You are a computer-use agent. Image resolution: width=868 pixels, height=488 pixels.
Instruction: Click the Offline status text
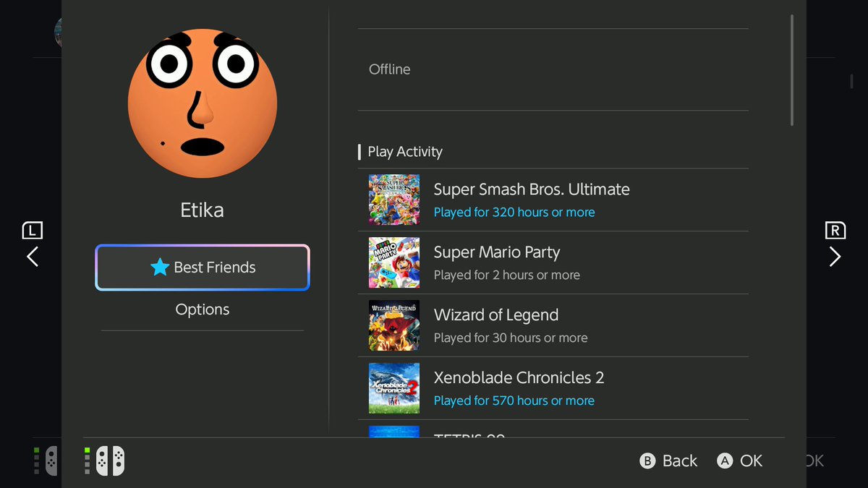(390, 69)
